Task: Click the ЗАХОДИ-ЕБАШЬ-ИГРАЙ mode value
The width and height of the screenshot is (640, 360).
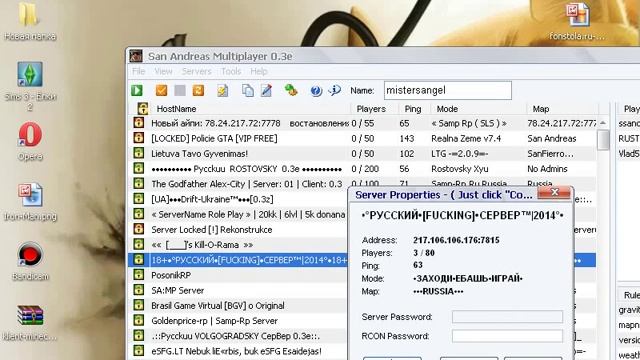Action: click(x=468, y=278)
